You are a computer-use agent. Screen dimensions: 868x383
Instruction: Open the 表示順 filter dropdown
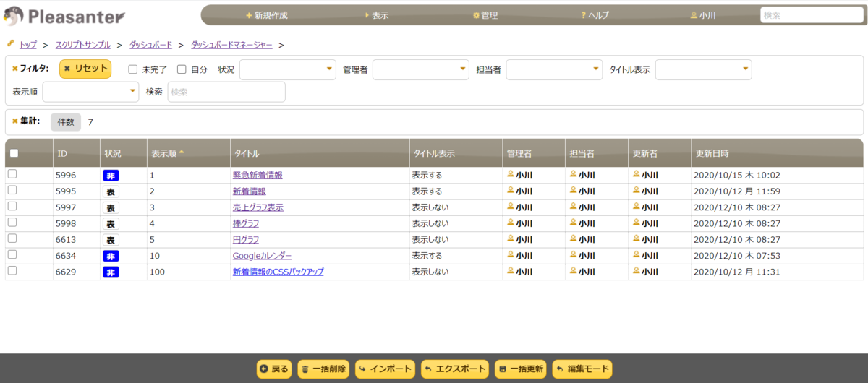(90, 92)
